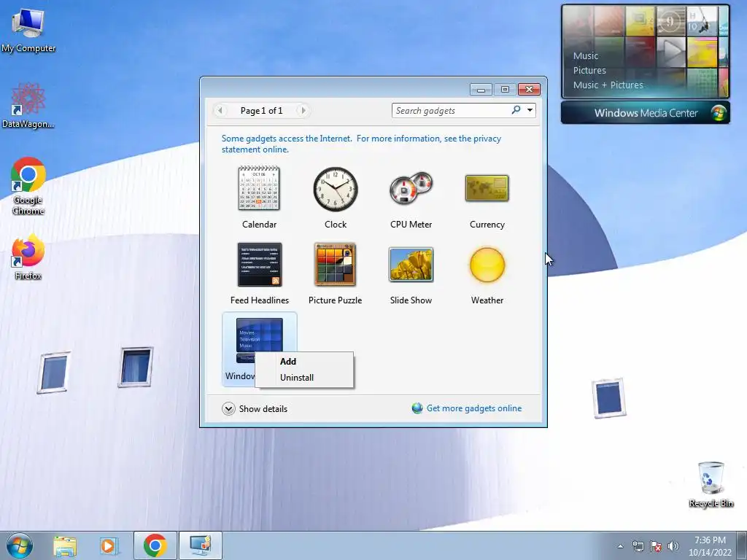Open the search options dropdown arrow

pos(530,110)
